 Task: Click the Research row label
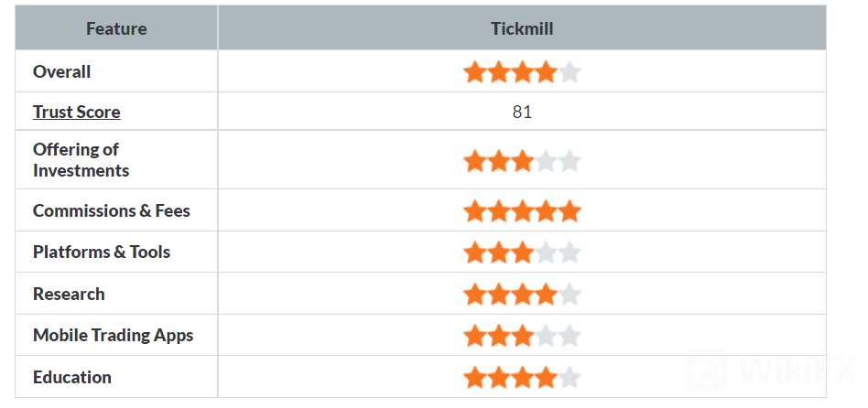click(x=69, y=294)
